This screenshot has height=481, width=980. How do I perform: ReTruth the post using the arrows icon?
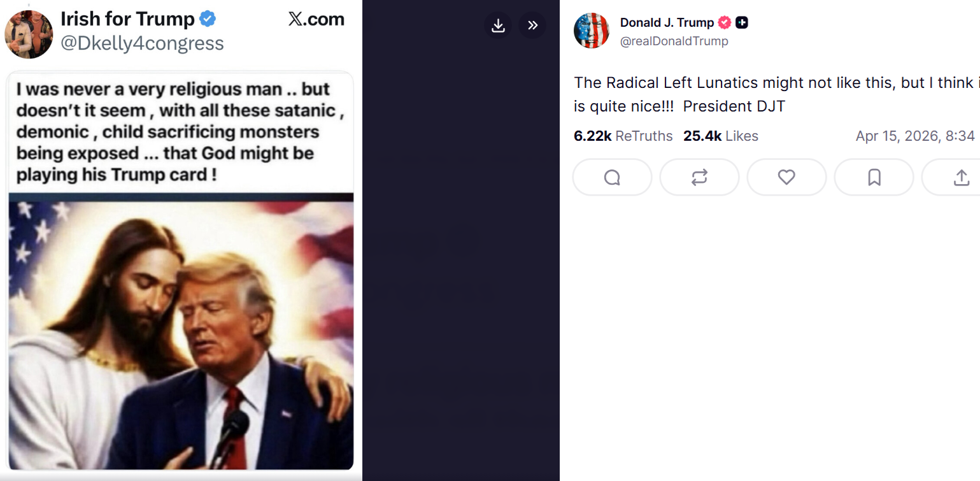[699, 177]
